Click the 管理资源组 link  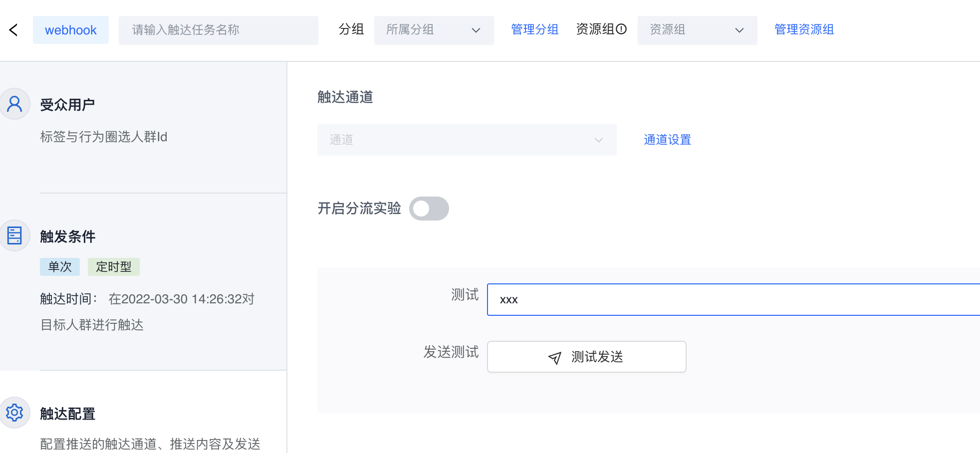[804, 29]
